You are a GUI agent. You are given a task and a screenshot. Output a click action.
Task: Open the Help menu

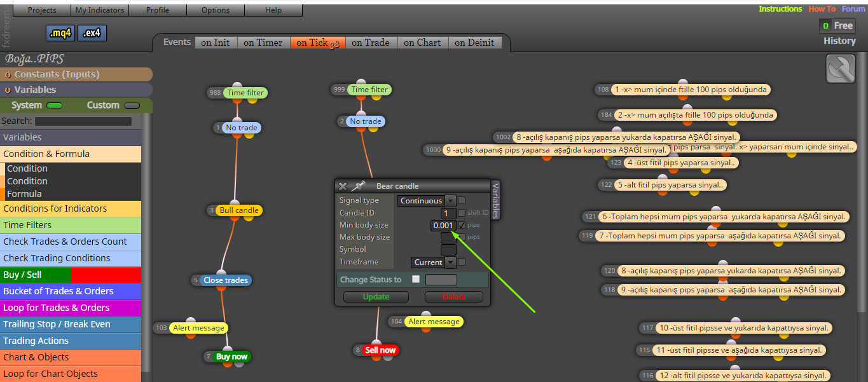[x=273, y=10]
